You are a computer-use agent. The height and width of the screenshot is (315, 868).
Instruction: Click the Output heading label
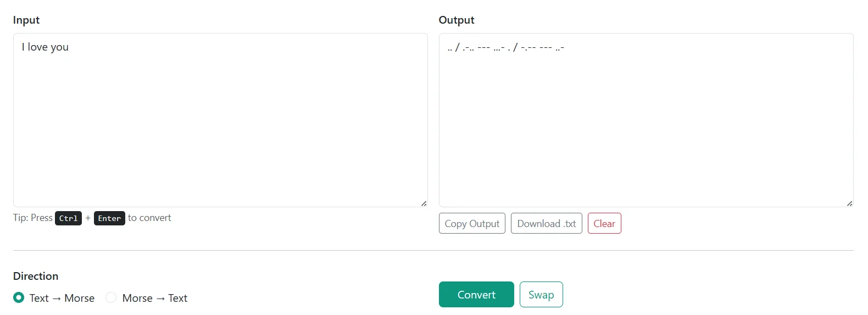[457, 20]
